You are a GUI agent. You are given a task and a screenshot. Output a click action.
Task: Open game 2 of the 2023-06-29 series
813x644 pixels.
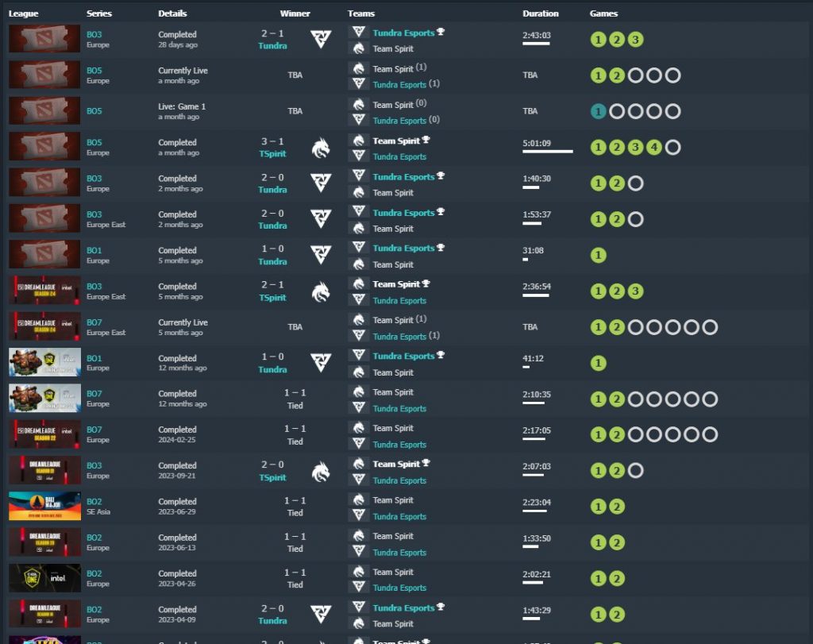pyautogui.click(x=617, y=507)
